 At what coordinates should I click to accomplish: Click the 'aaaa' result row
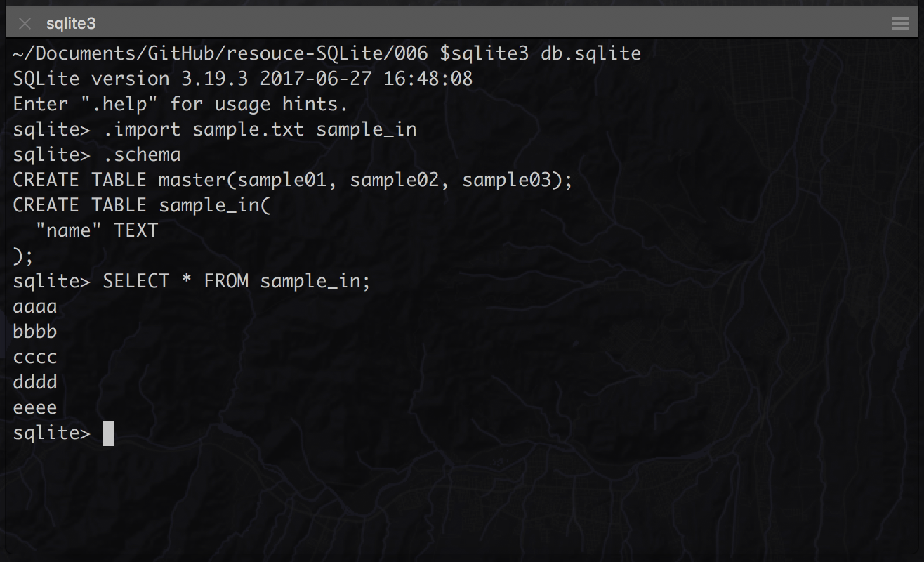coord(35,306)
